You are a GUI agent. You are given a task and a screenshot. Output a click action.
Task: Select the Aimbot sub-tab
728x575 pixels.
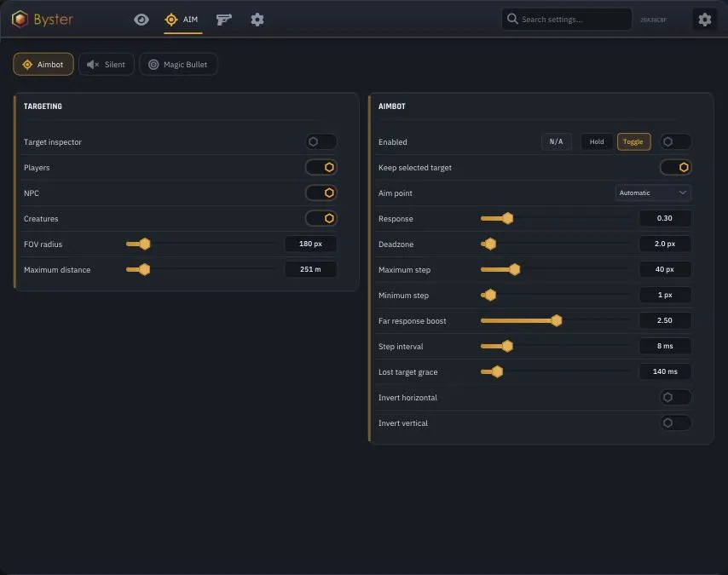(x=43, y=65)
